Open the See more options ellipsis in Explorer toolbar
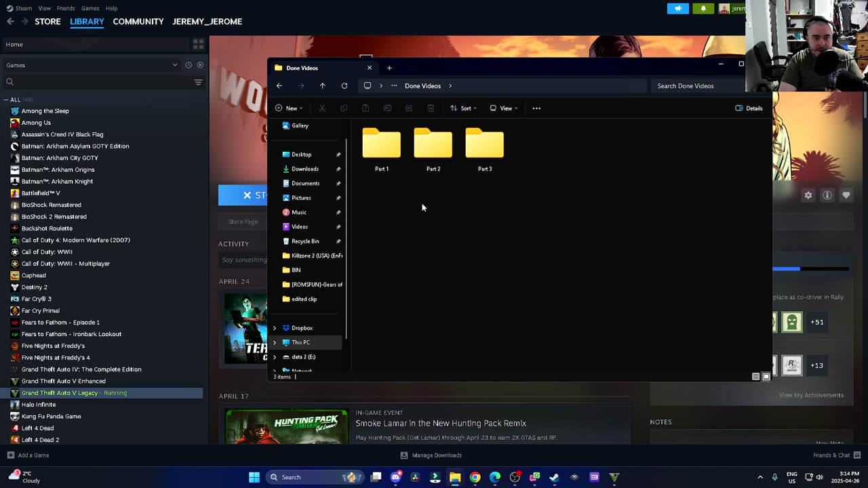 [x=536, y=108]
